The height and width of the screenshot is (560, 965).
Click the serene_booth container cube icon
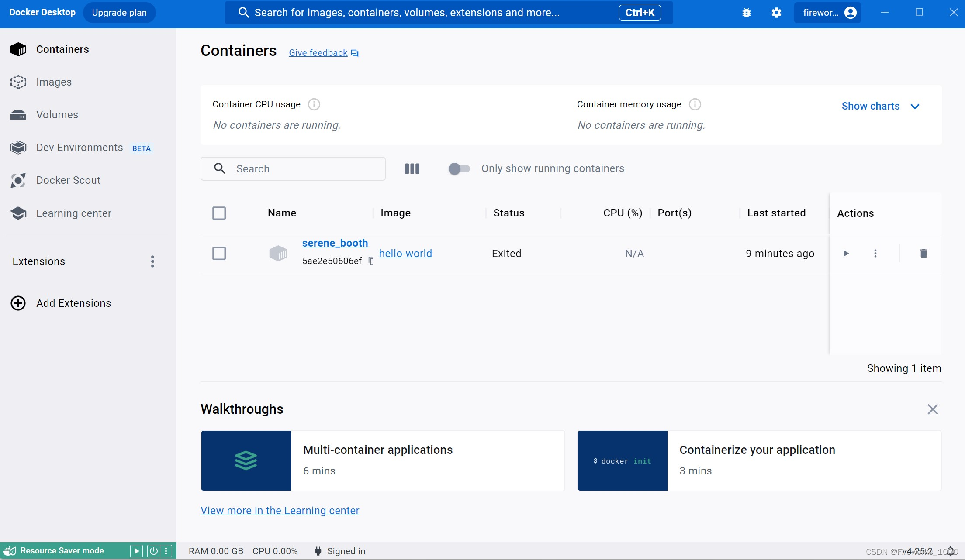pos(278,254)
